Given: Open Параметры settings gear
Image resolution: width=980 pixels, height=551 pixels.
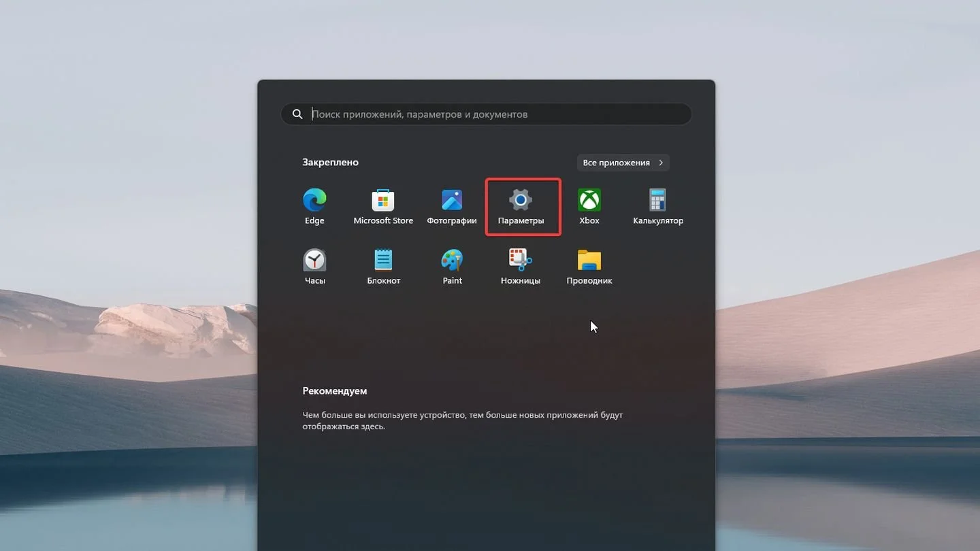Looking at the screenshot, I should [521, 207].
